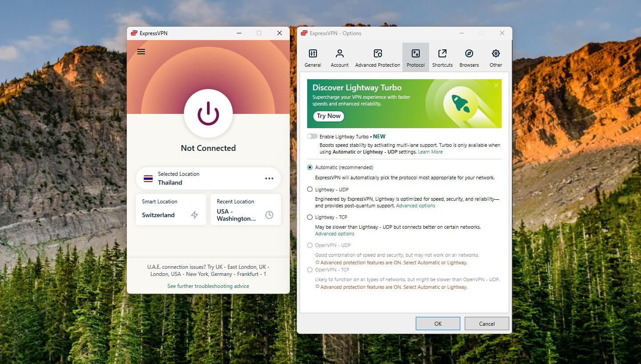Image resolution: width=641 pixels, height=364 pixels.
Task: Click the Not Connected status text
Action: (208, 148)
